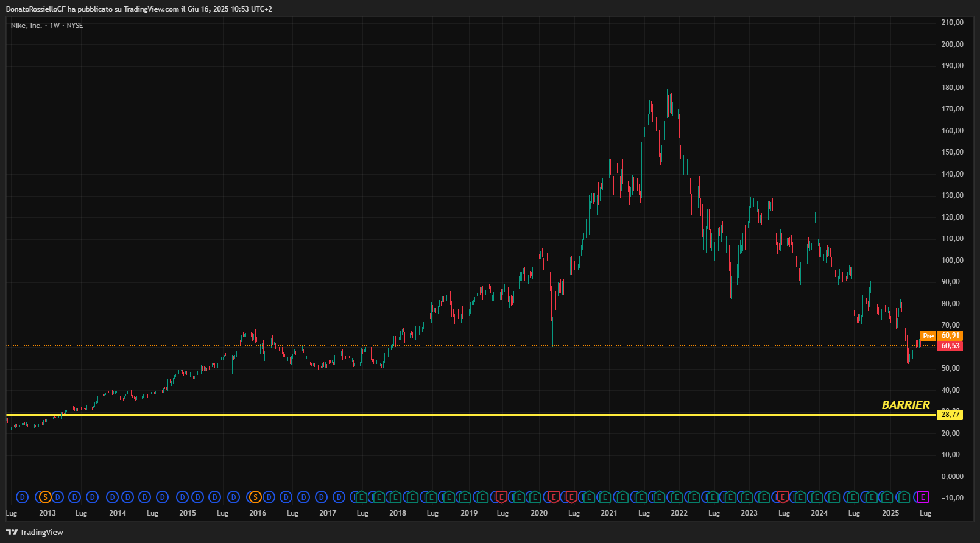This screenshot has height=543, width=980.
Task: Click the 2024 time axis label
Action: coord(819,513)
